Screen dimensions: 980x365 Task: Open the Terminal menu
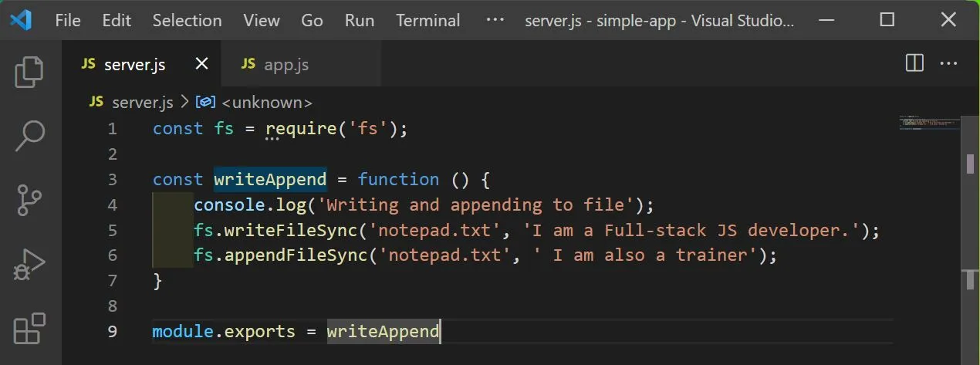click(x=428, y=21)
